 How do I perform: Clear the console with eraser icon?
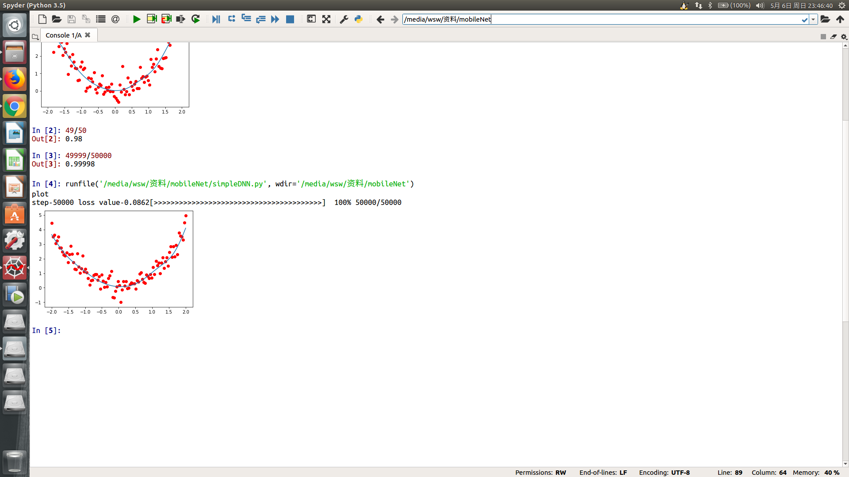tap(833, 36)
